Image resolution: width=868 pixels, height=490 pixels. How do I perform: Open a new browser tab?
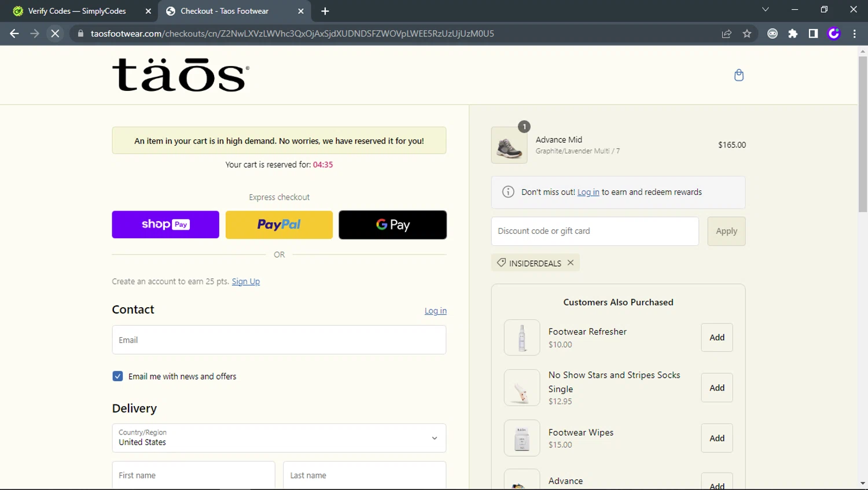(x=325, y=11)
